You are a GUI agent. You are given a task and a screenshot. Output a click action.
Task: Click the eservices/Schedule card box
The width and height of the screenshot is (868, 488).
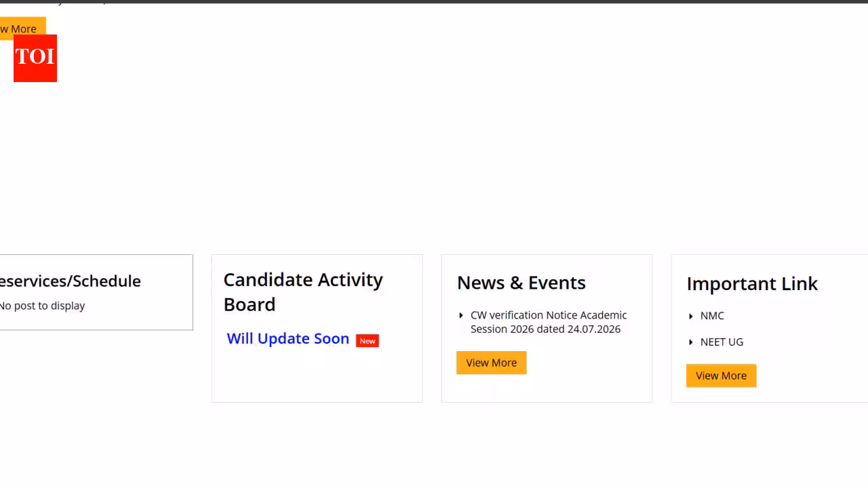[96, 293]
